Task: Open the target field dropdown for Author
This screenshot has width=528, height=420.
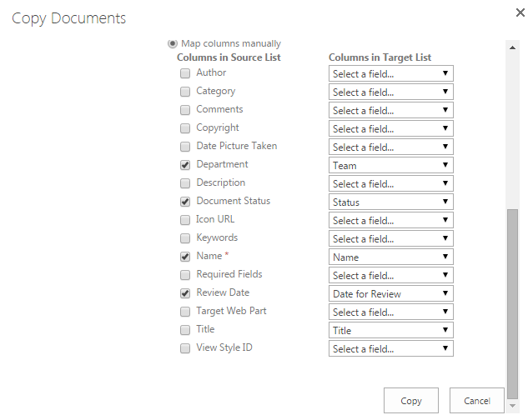Action: (391, 73)
